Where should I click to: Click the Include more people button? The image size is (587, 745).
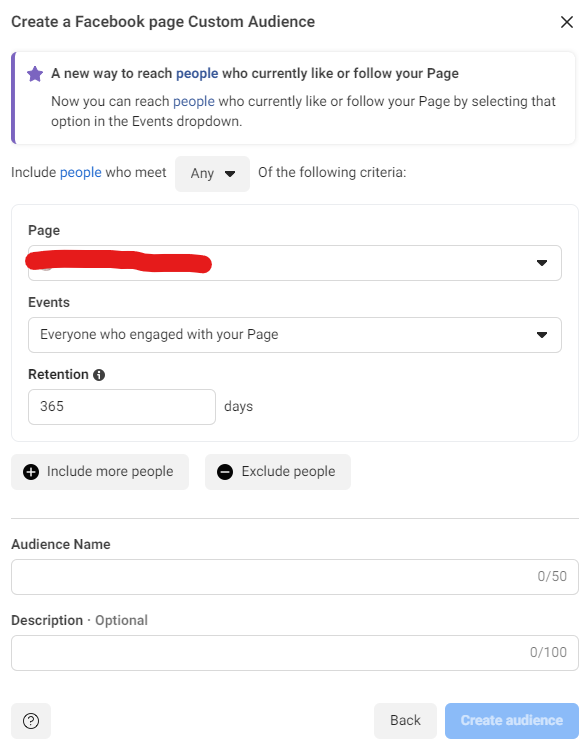coord(100,472)
